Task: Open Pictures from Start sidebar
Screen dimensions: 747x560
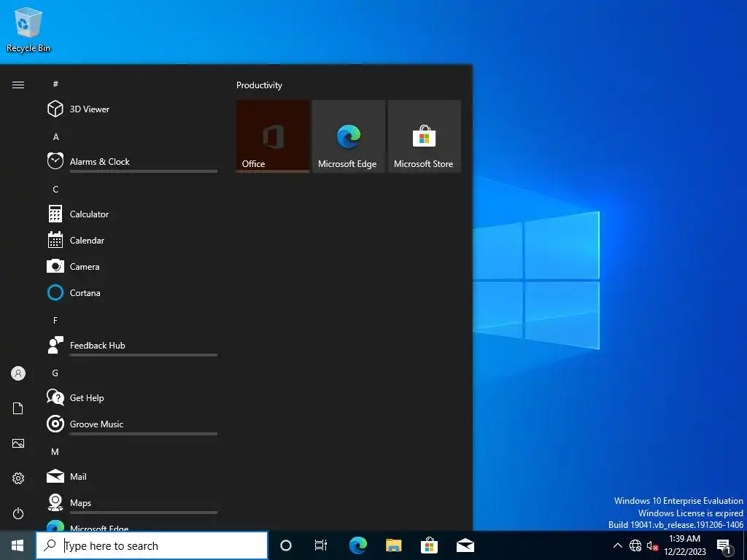Action: point(18,443)
